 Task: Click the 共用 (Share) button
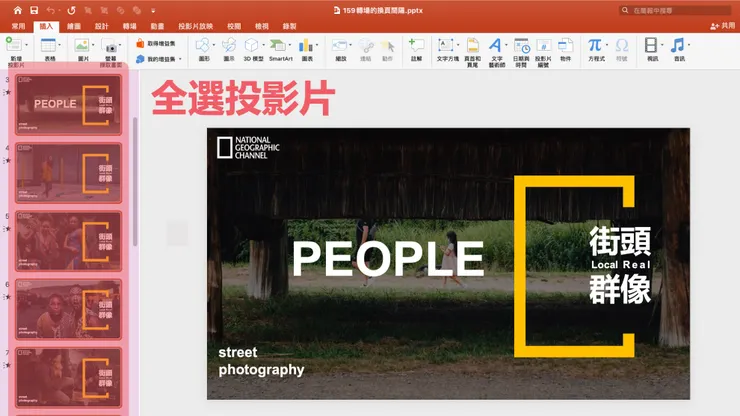coord(723,26)
